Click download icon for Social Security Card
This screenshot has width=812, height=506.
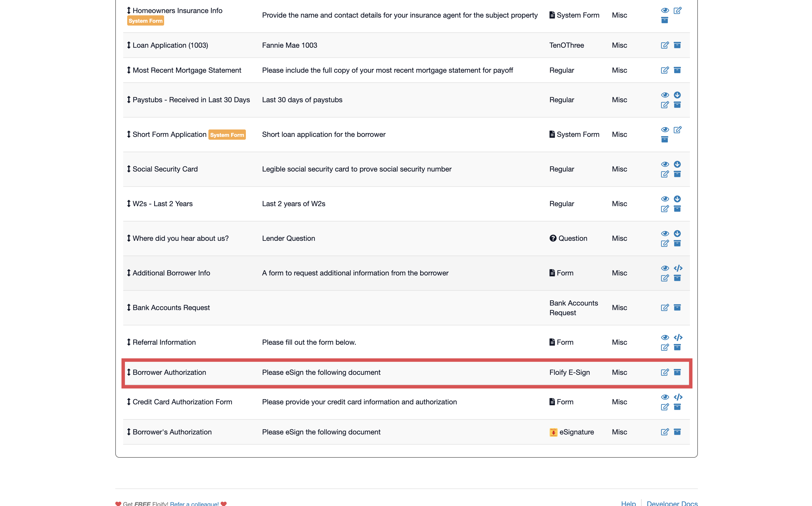(x=677, y=164)
